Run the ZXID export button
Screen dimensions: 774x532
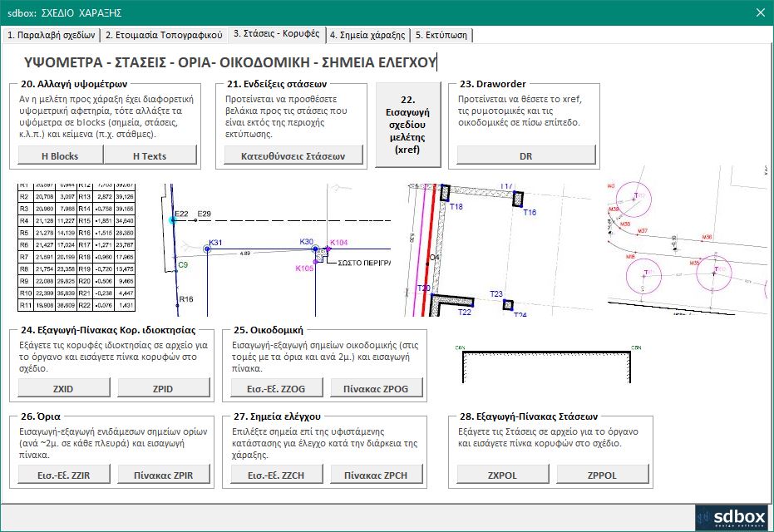pos(63,387)
